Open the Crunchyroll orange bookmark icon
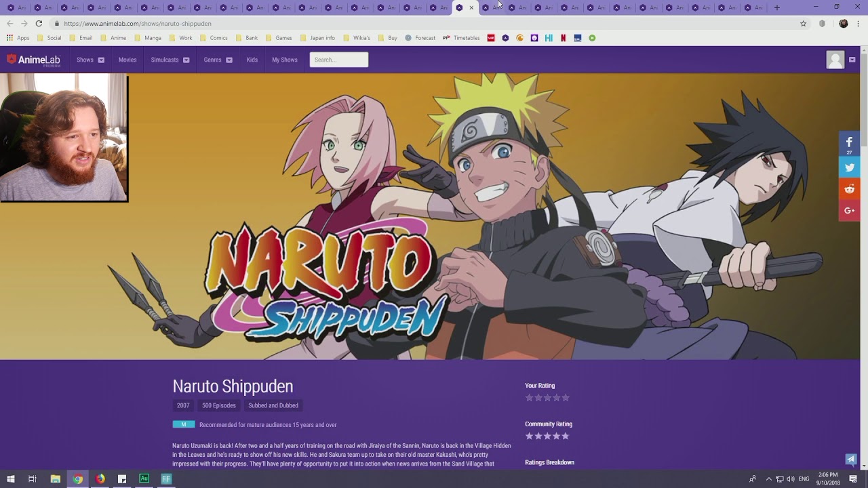868x488 pixels. click(520, 38)
